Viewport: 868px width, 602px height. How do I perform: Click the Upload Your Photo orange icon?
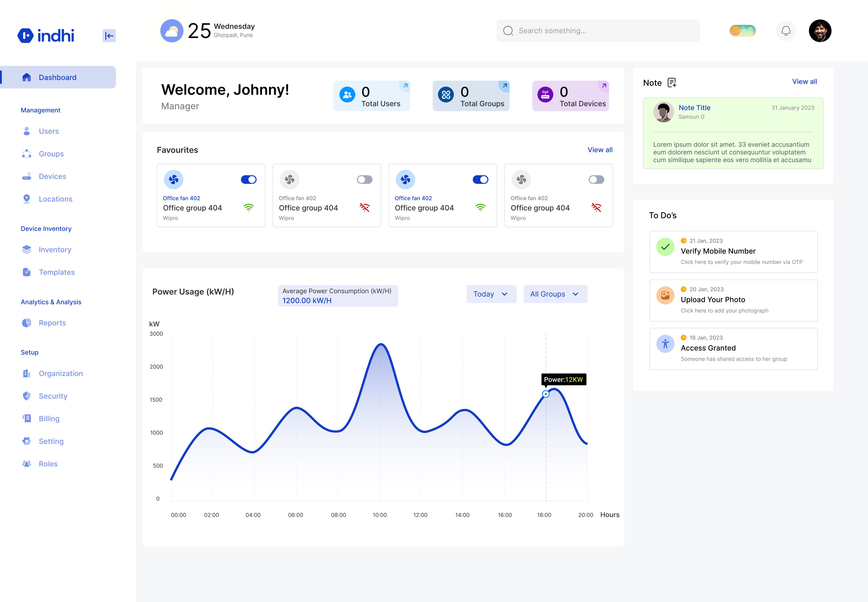(665, 295)
